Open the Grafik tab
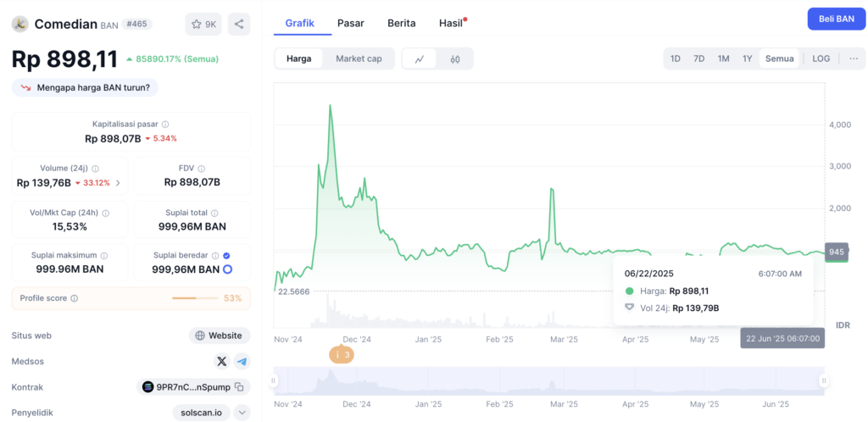Viewport: 868px width, 422px height. click(x=299, y=23)
